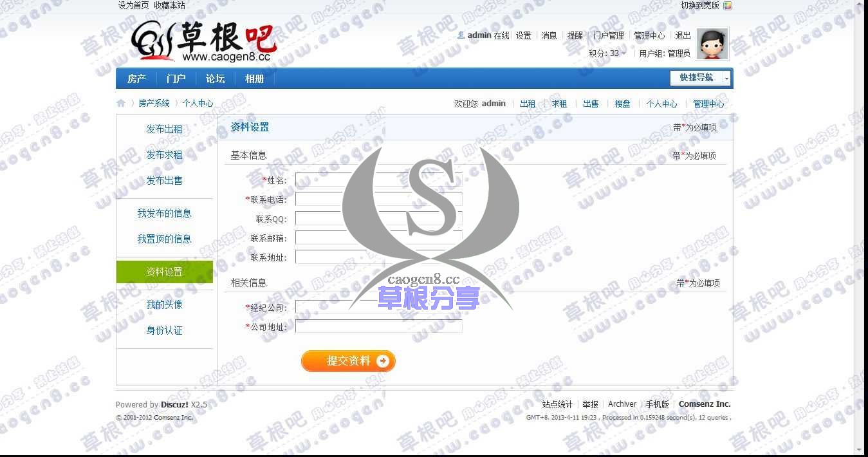Log out using the 退出 link
This screenshot has width=868, height=457.
click(682, 35)
